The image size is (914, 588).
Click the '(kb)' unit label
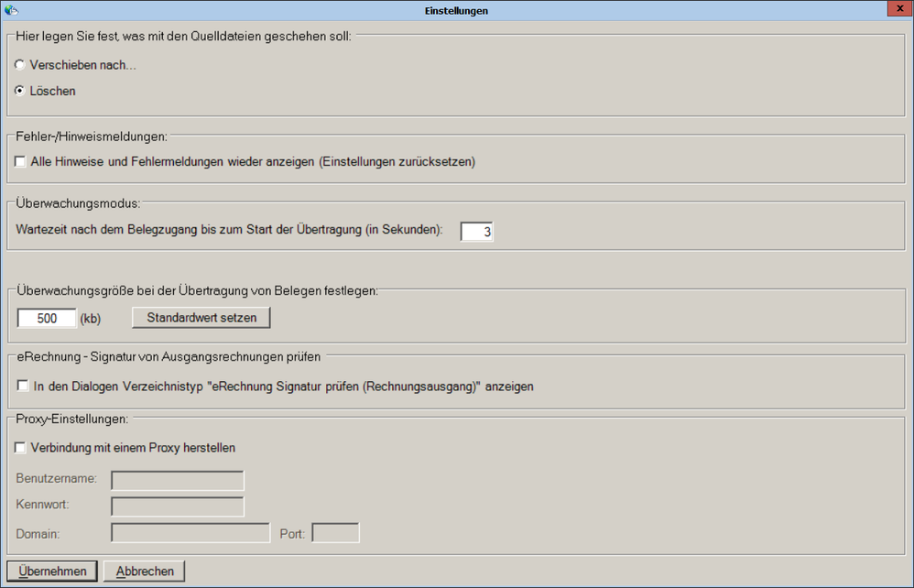click(x=91, y=318)
